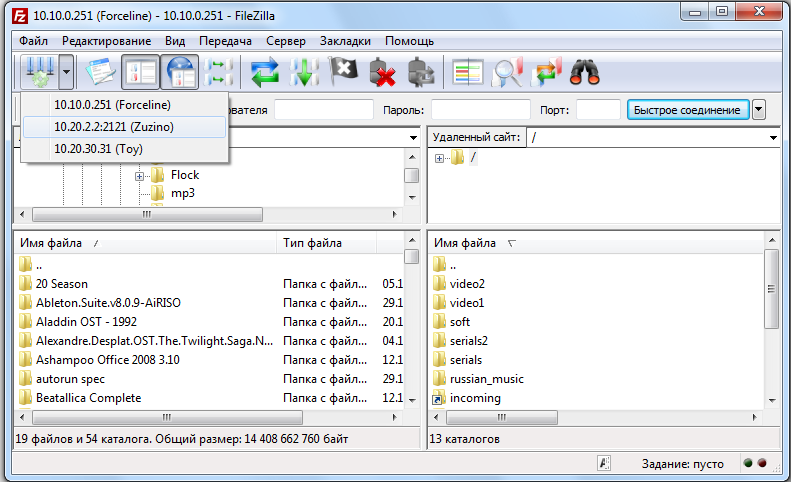Toggle the transfer queue display icon
The width and height of the screenshot is (791, 482).
218,72
